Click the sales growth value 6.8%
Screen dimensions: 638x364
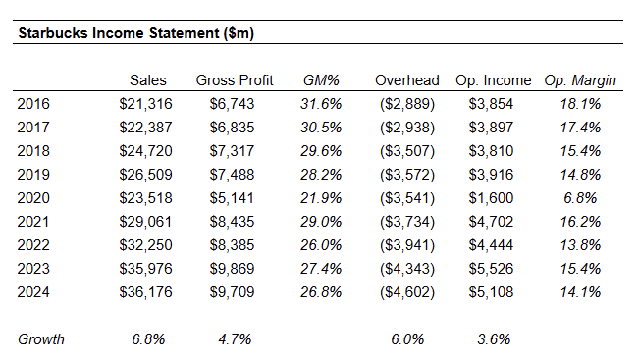148,339
